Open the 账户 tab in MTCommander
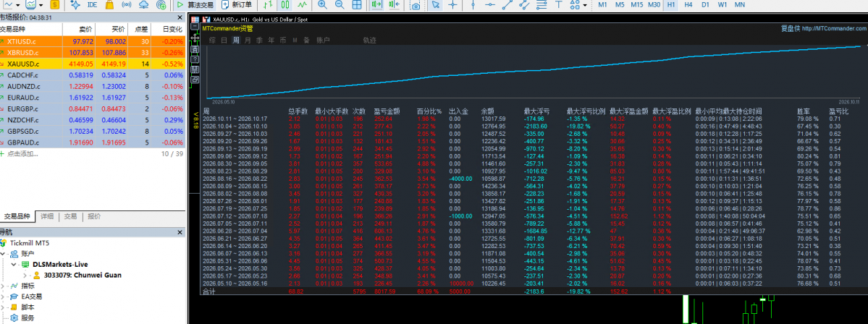The image size is (868, 324). pyautogui.click(x=323, y=40)
